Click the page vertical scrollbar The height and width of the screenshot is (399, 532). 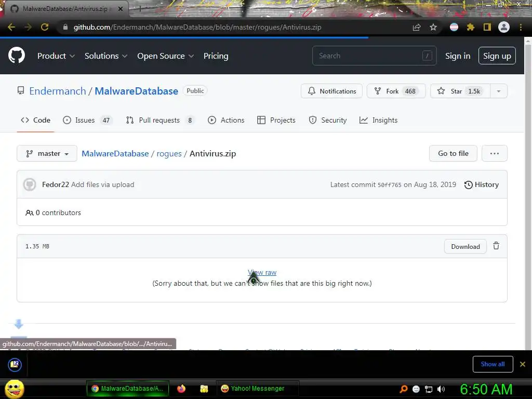tap(528, 193)
